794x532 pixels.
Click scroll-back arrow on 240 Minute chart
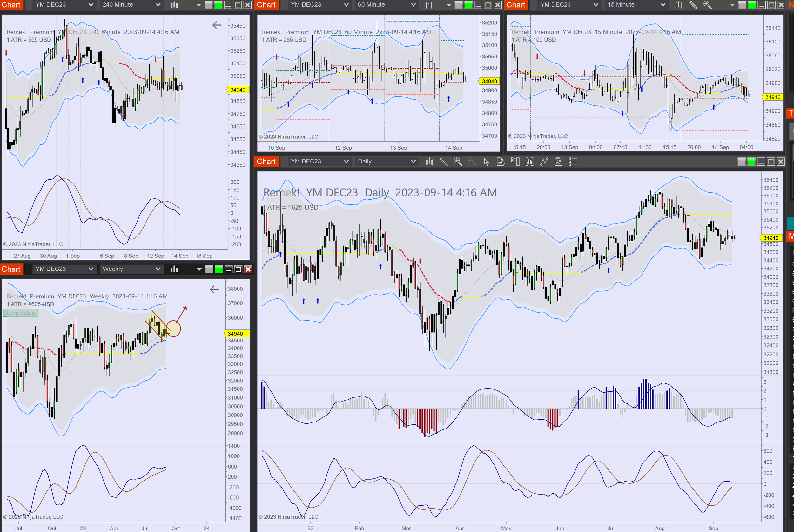(x=217, y=25)
